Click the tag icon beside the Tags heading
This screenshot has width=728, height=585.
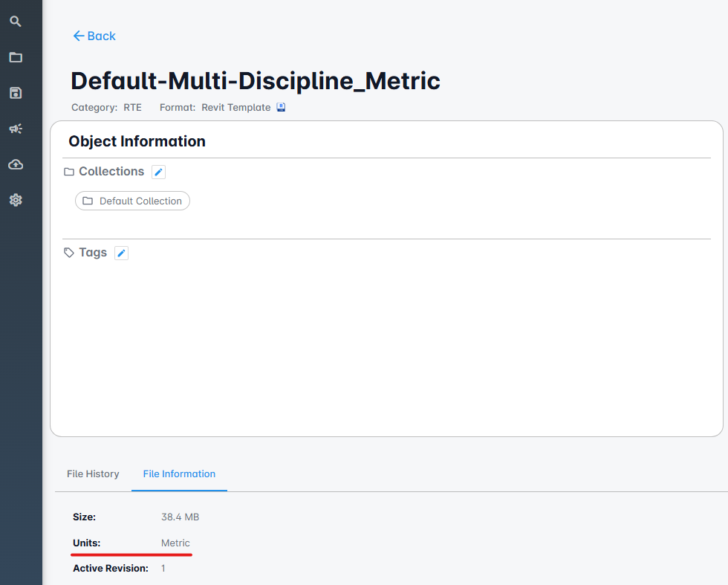tap(69, 253)
